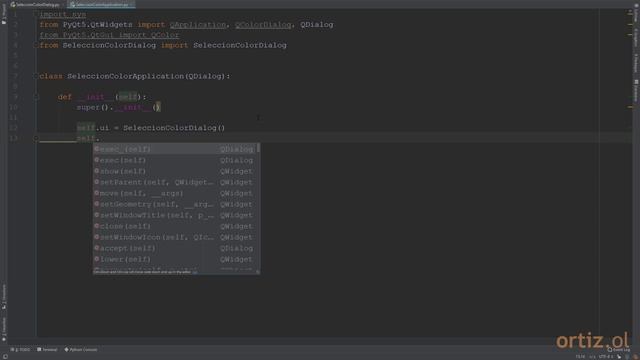640x360 pixels.
Task: Choose show(self) from the completion list
Action: pyautogui.click(x=174, y=171)
